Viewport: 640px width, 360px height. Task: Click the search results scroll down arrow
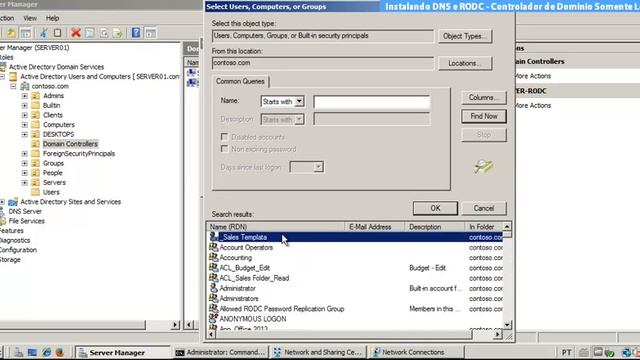(x=507, y=325)
